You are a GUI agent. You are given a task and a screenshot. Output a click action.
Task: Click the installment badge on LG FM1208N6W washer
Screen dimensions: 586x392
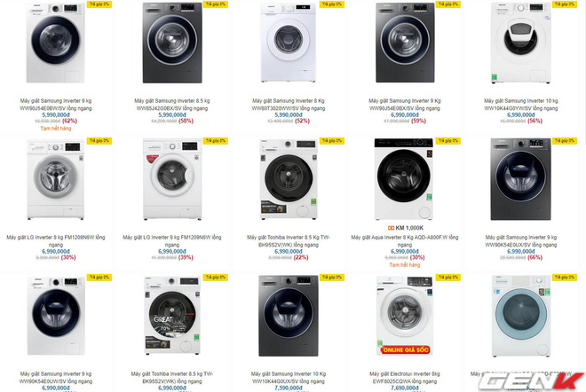(x=99, y=141)
